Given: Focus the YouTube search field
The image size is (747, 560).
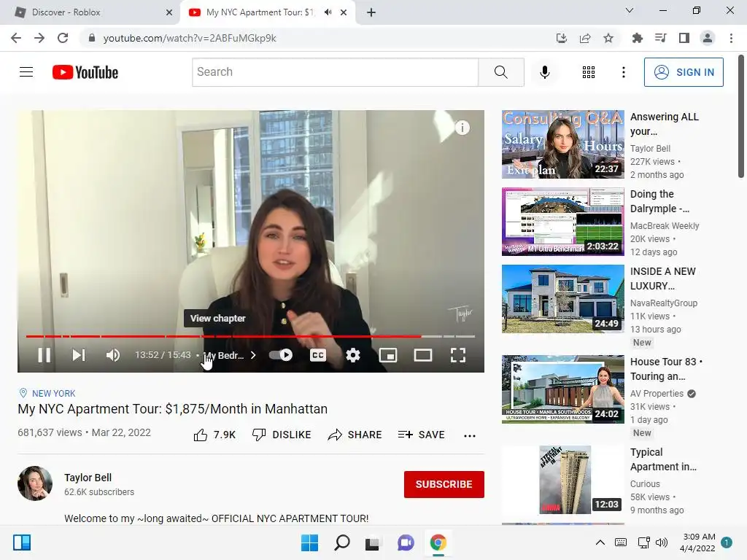Looking at the screenshot, I should click(336, 72).
